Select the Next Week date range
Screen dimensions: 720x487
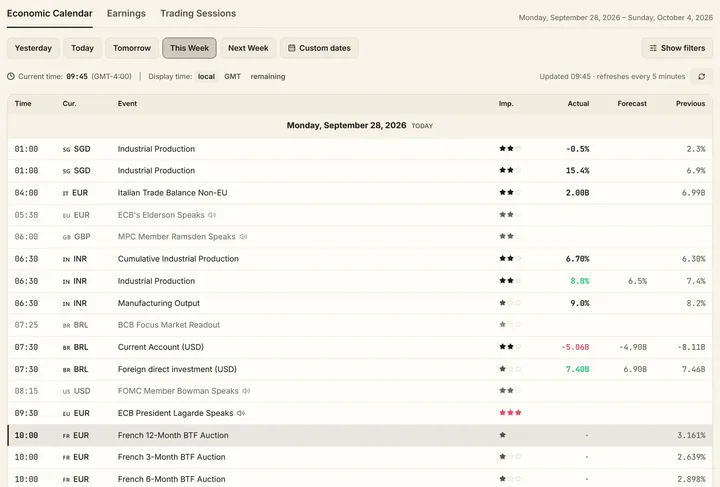click(248, 48)
